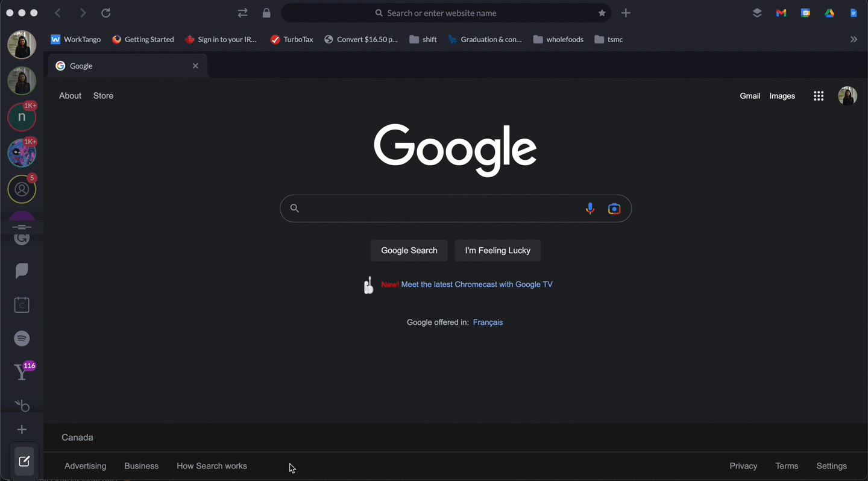This screenshot has height=481, width=868.
Task: Select the second profile avatar in sidebar
Action: coord(22,81)
